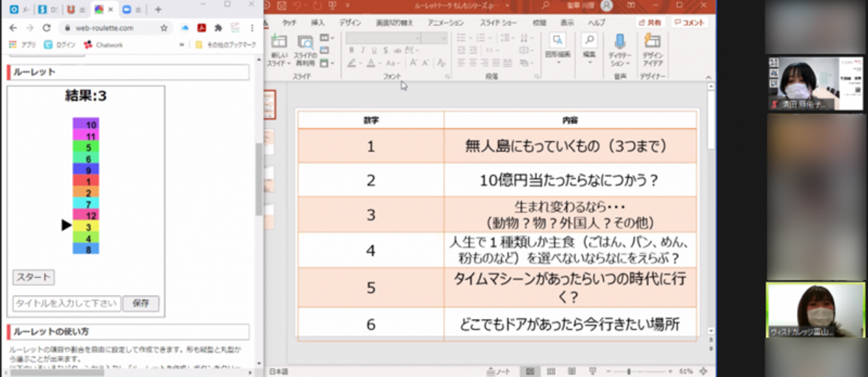
Task: Toggle underline formatting
Action: [x=374, y=51]
